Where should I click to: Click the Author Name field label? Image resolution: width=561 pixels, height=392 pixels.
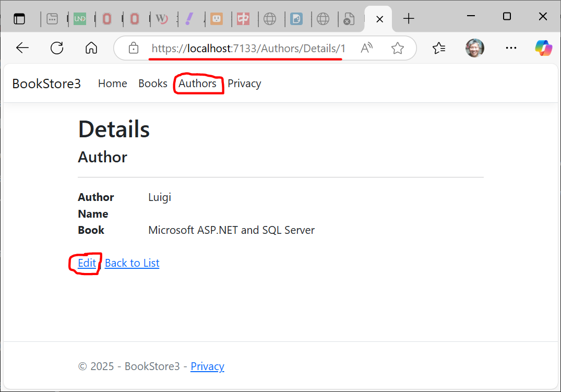96,206
